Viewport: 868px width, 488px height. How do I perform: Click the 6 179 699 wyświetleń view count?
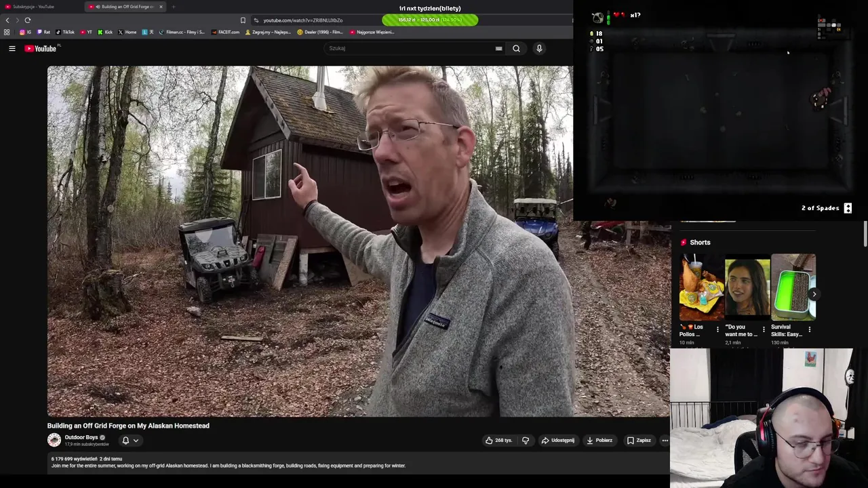coord(75,459)
